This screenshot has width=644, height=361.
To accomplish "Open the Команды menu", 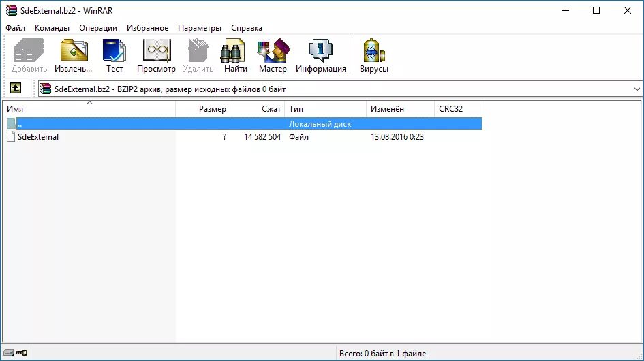I will pos(52,28).
